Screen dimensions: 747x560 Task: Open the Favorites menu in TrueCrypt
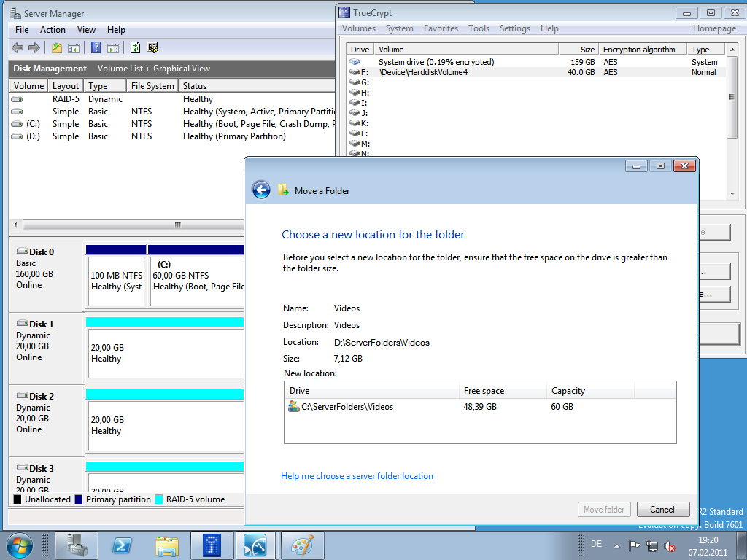coord(441,28)
